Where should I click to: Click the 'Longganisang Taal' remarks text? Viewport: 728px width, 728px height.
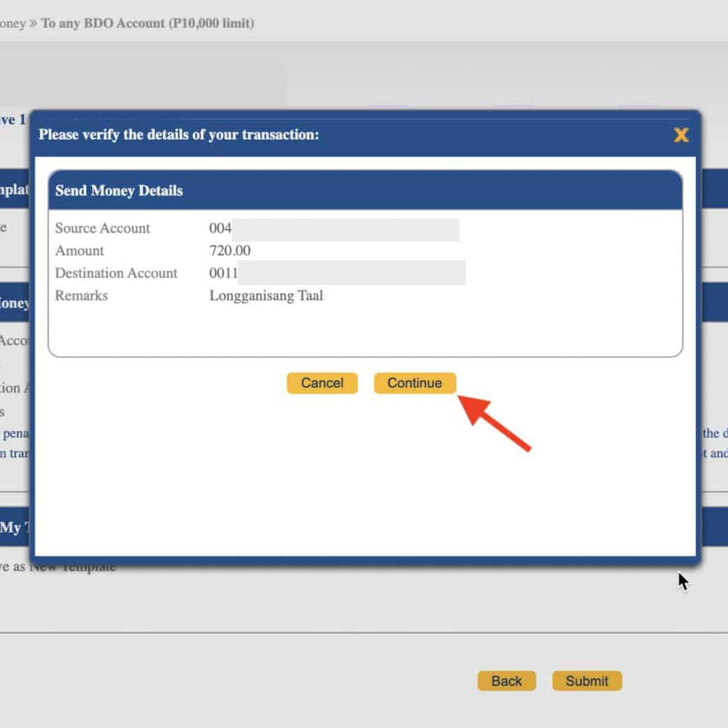tap(266, 296)
